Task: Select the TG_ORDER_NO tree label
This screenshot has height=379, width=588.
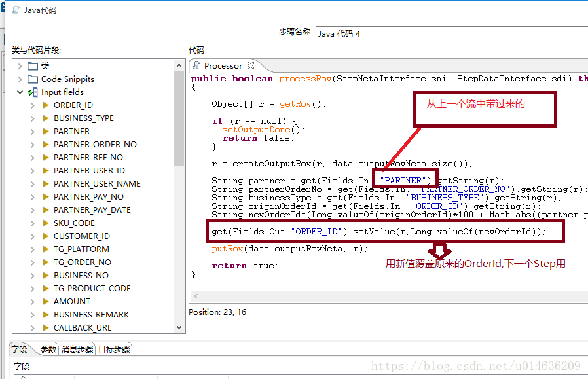Action: pos(83,262)
